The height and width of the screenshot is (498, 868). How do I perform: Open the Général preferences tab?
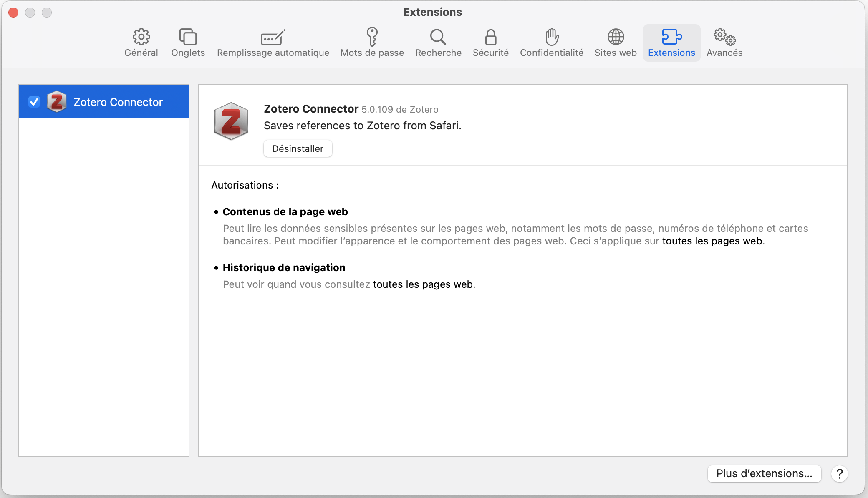(141, 43)
